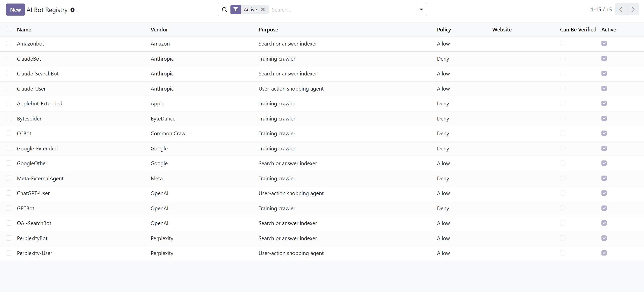Click Meta vendor cell
The image size is (644, 292).
(157, 178)
